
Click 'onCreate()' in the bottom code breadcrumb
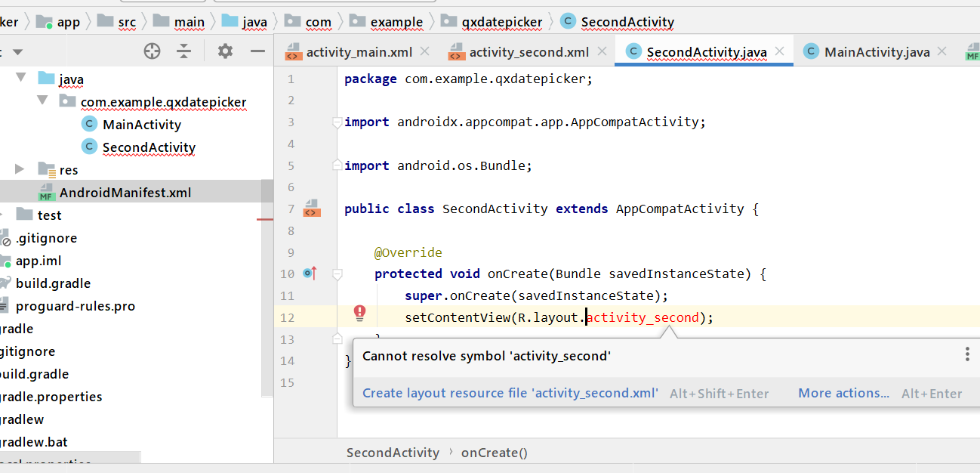pyautogui.click(x=495, y=453)
